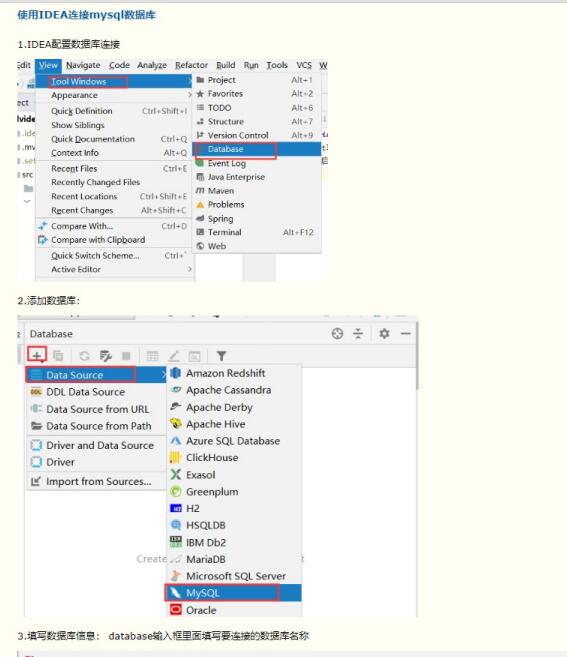Expand the Active Editor submenu
567x657 pixels.
click(x=114, y=269)
